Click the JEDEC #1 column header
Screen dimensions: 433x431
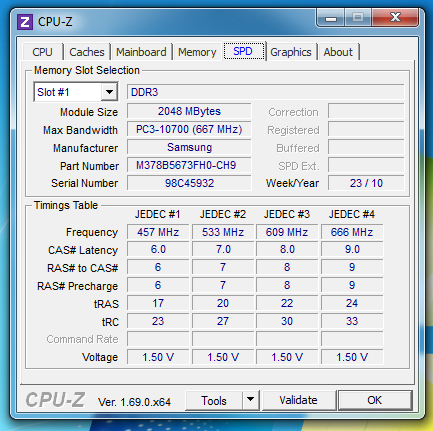coord(158,214)
